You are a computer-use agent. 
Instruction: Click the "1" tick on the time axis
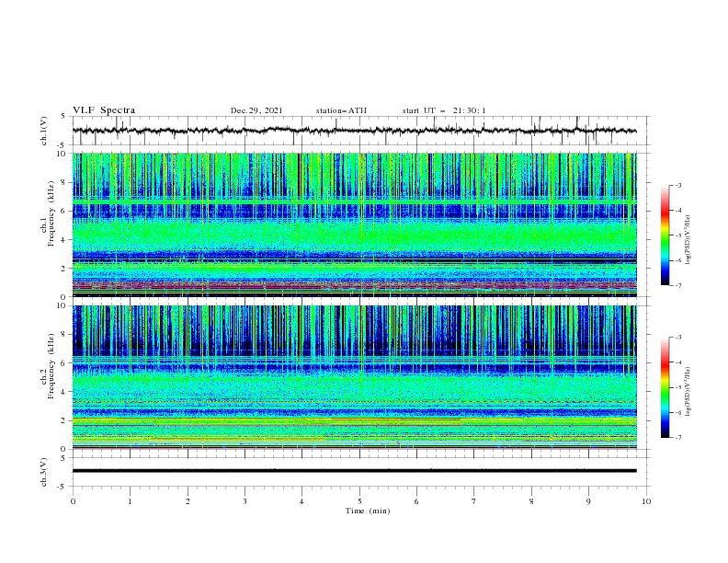(130, 501)
